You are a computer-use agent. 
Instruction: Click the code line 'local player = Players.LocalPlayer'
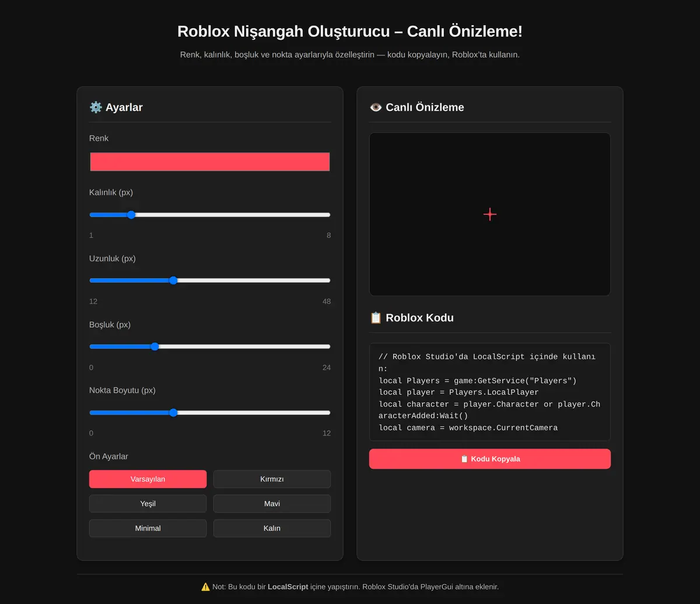tap(459, 392)
